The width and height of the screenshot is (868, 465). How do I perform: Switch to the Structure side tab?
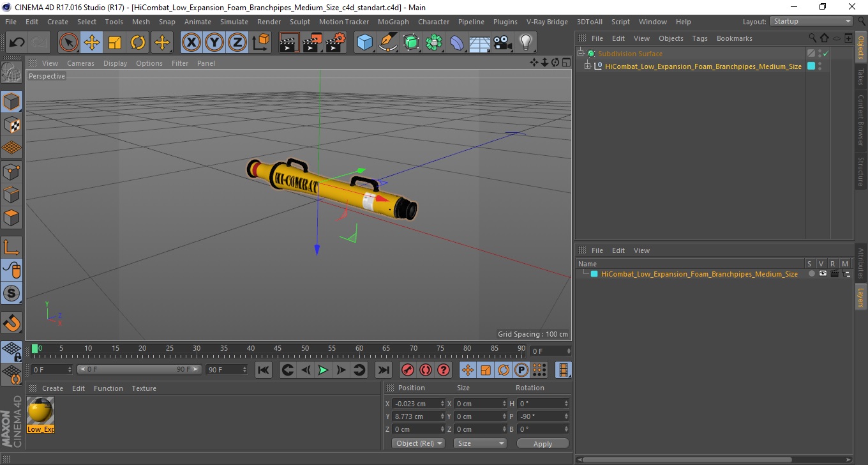[x=861, y=171]
